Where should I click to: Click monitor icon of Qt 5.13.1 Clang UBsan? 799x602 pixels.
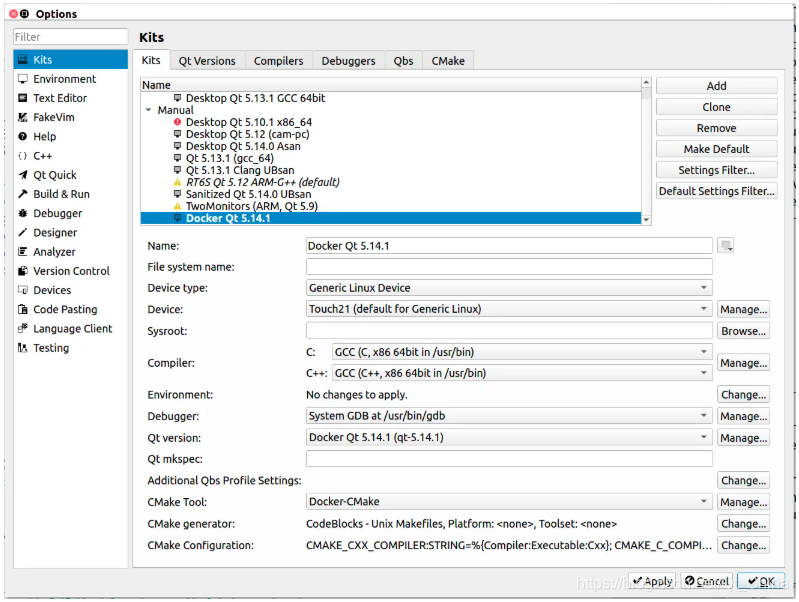point(177,170)
